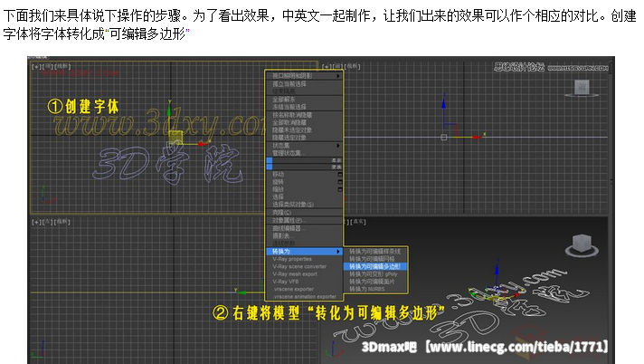Choose 隐藏选定对象 menu entry
The height and width of the screenshot is (364, 644).
point(304,138)
